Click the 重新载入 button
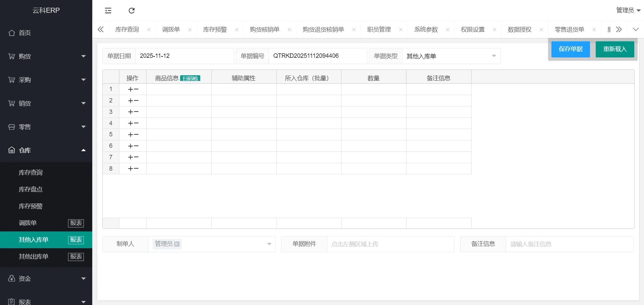The width and height of the screenshot is (644, 305). (614, 49)
